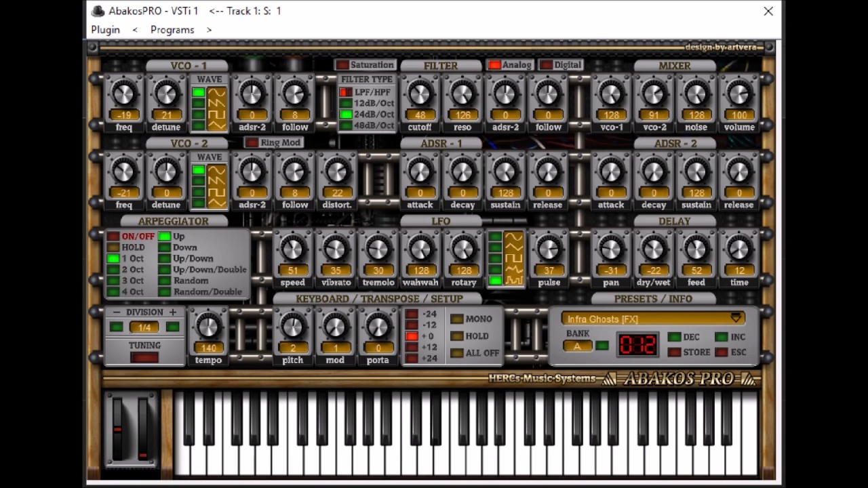Click the tempo knob
This screenshot has height=488, width=868.
point(208,327)
